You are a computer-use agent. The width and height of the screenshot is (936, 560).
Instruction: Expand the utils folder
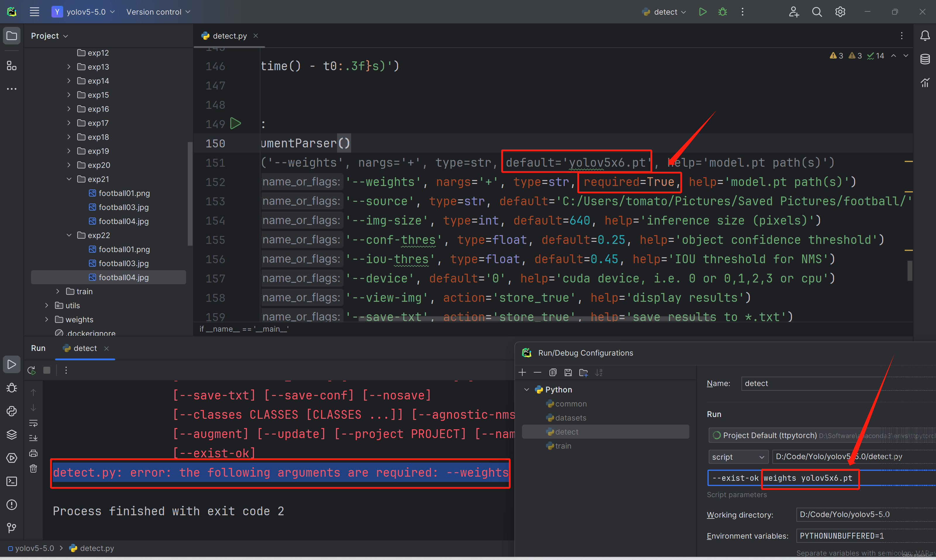click(x=47, y=305)
